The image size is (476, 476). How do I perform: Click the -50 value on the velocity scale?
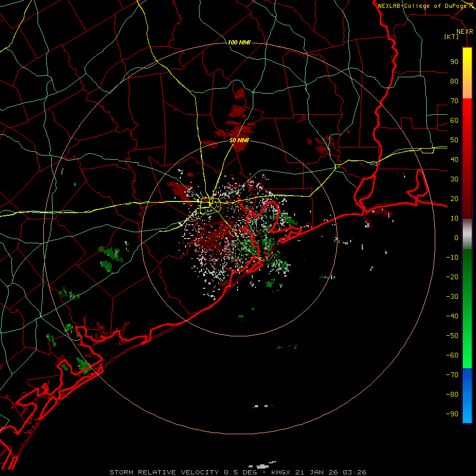(452, 336)
